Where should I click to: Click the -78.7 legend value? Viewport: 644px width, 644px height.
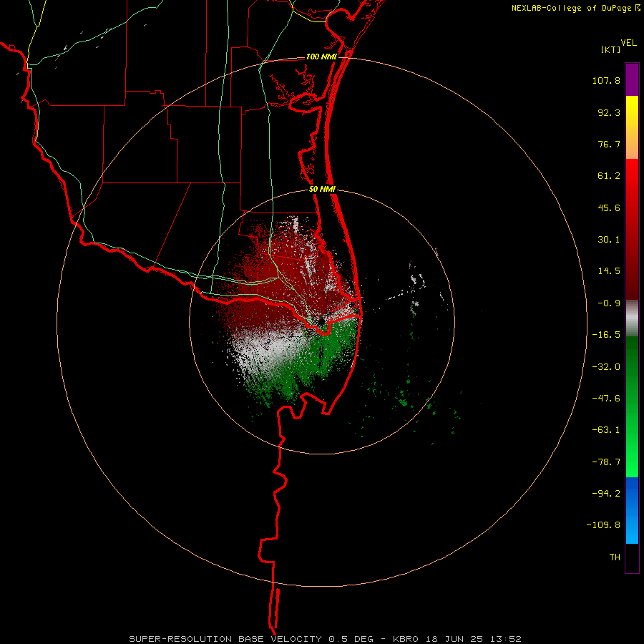pos(606,462)
